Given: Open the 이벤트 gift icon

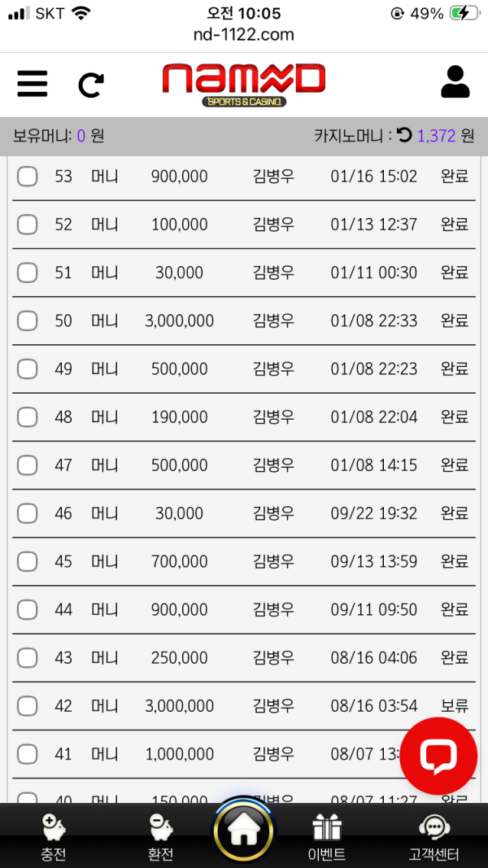Looking at the screenshot, I should (327, 836).
